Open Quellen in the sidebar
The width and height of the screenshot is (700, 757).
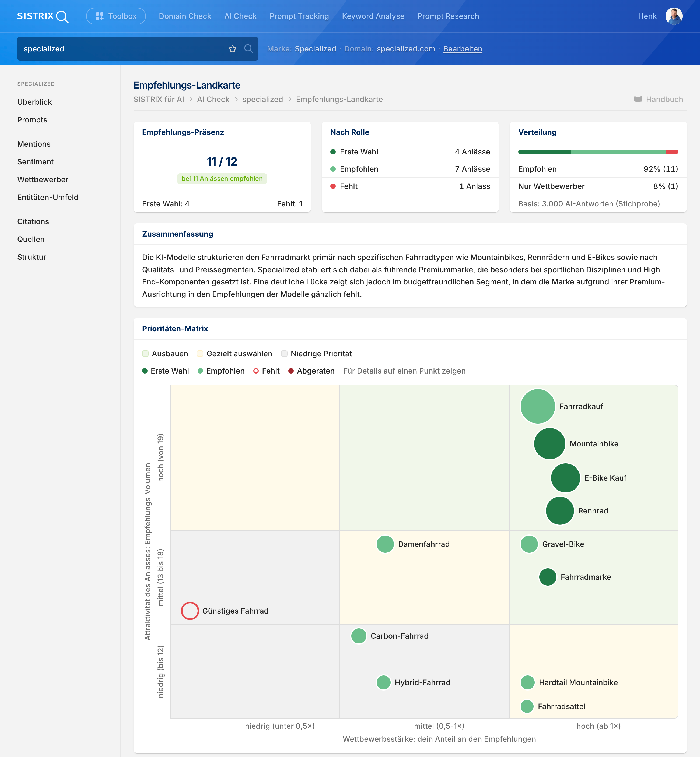pos(31,239)
